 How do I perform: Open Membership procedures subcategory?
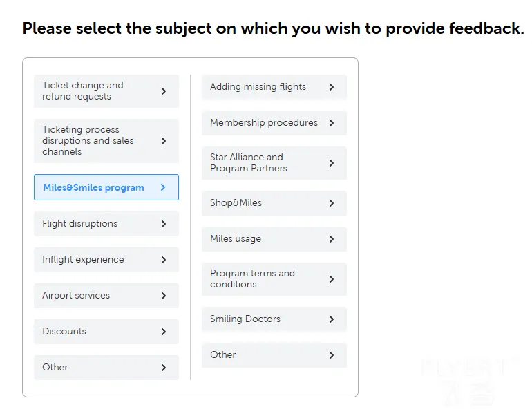(x=274, y=123)
